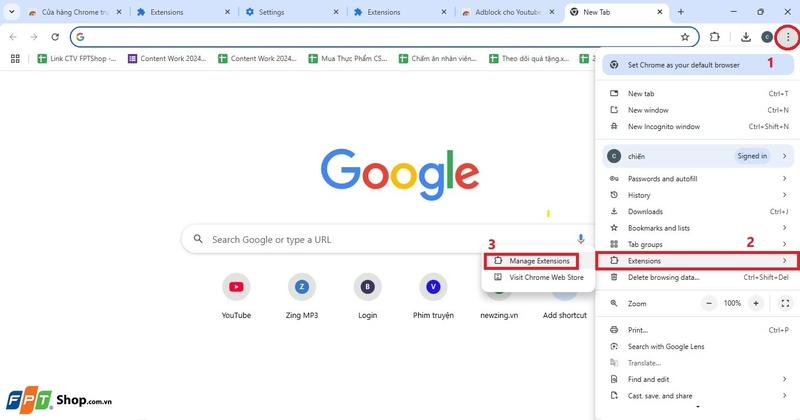
Task: Zoom out with the minus button
Action: (x=709, y=303)
